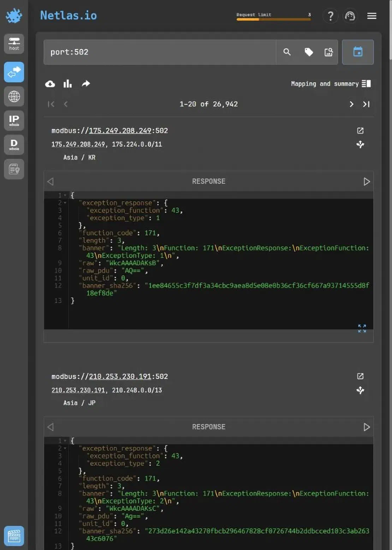Screen dimensions: 392x550
Task: Open external link for 175.249.208.249 result
Action: (x=360, y=131)
